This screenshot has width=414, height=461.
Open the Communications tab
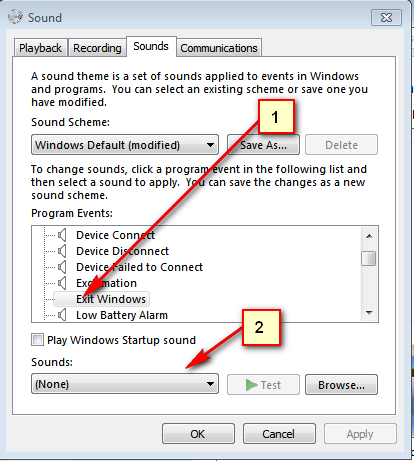coord(219,48)
